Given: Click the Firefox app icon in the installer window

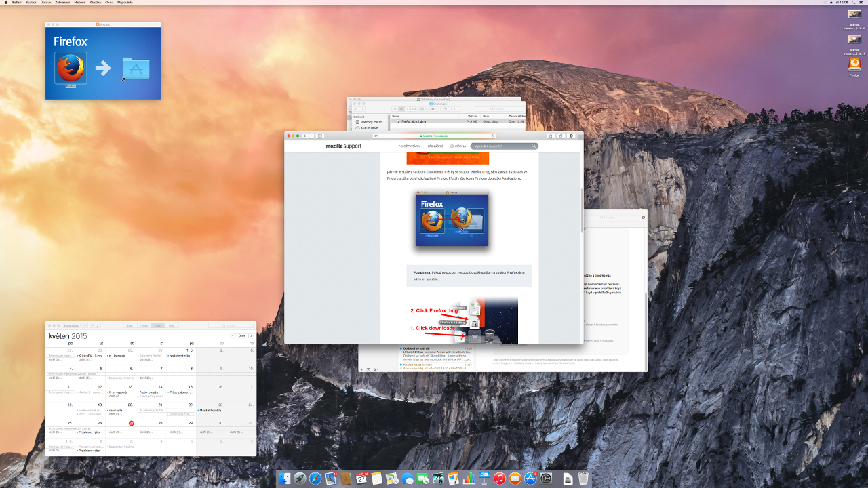Looking at the screenshot, I should pyautogui.click(x=71, y=68).
